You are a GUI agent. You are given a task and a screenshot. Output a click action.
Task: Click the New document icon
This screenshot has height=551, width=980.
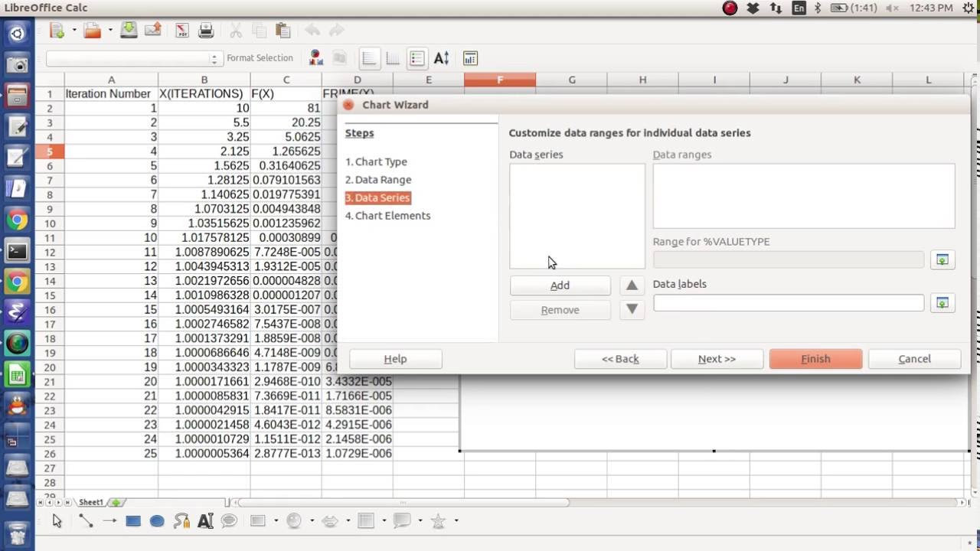[57, 30]
